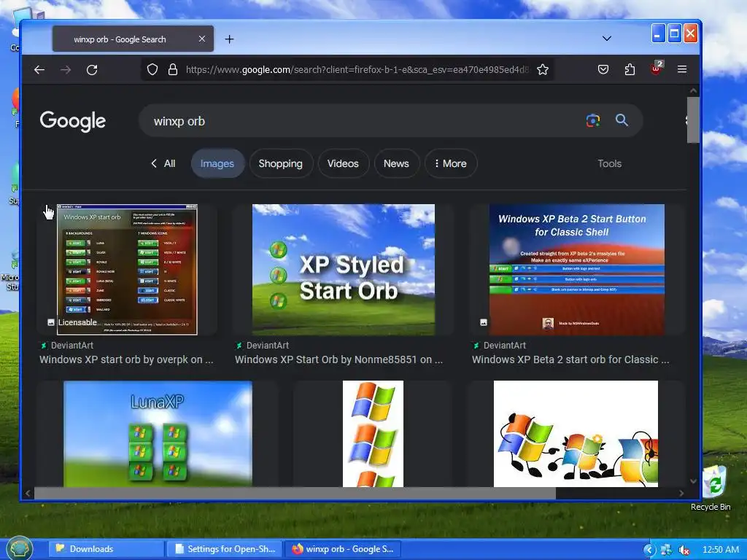Image resolution: width=747 pixels, height=560 pixels.
Task: Switch to the Videos tab
Action: click(x=343, y=163)
